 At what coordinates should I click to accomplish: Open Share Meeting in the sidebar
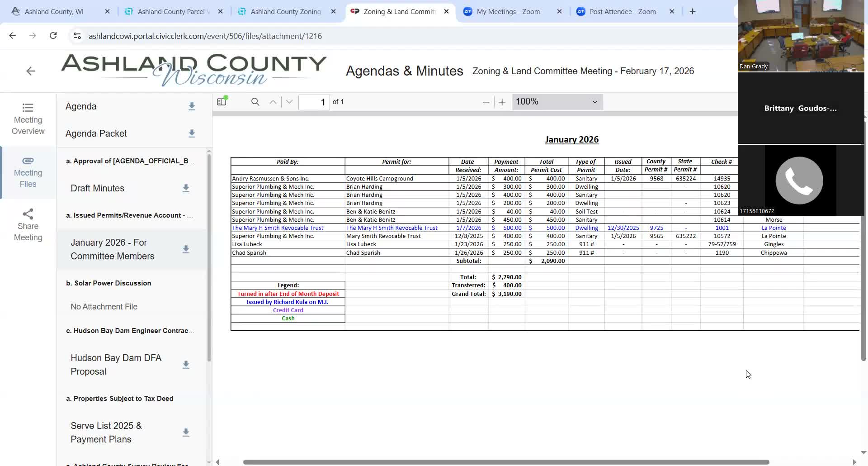(x=28, y=225)
